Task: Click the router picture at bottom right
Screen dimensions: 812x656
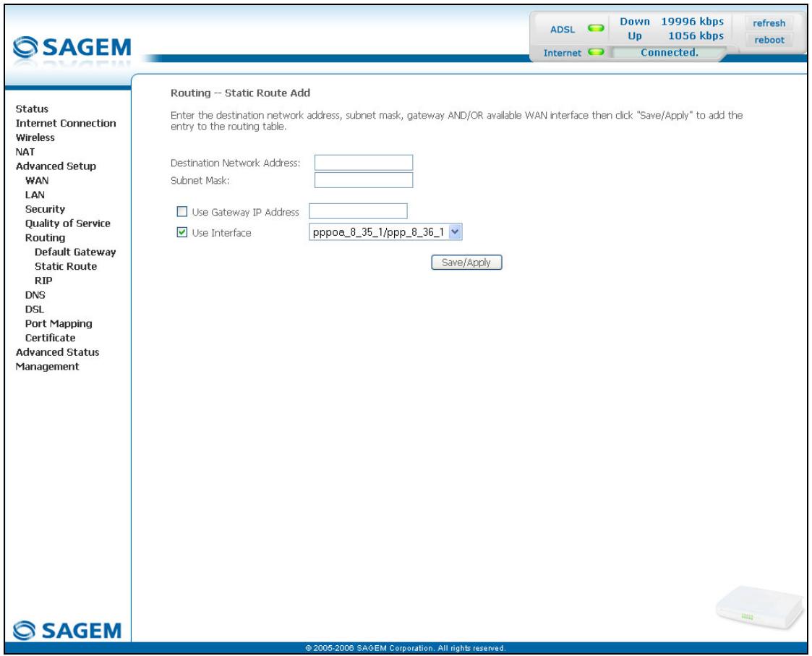Action: (758, 608)
